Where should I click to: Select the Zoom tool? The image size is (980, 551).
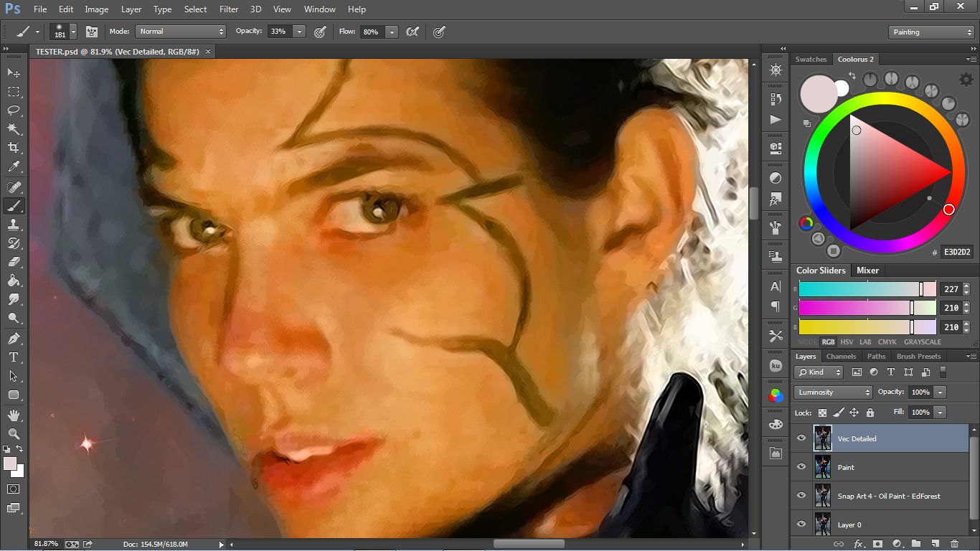click(x=14, y=433)
